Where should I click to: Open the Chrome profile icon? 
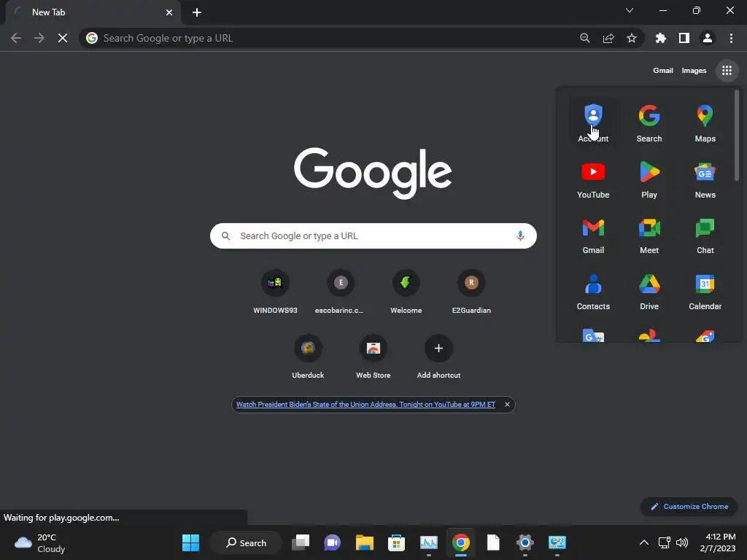[x=707, y=38]
